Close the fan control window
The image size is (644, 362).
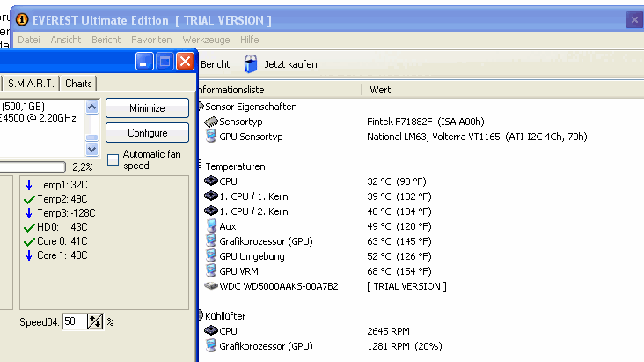click(x=186, y=63)
